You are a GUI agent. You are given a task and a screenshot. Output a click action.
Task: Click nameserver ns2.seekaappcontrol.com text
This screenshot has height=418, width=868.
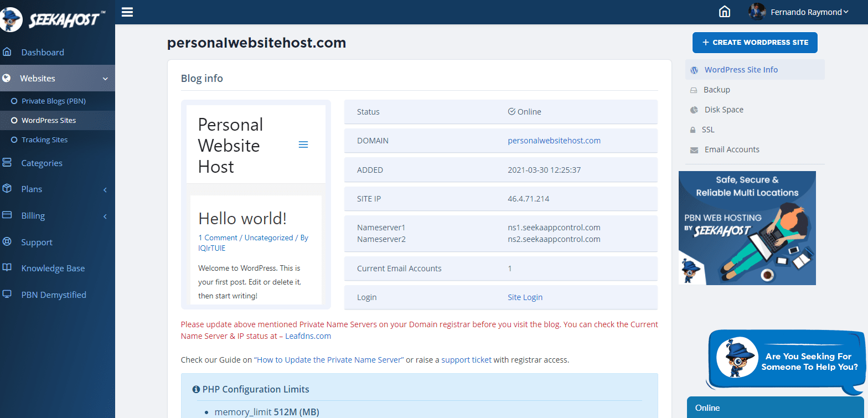tap(554, 239)
